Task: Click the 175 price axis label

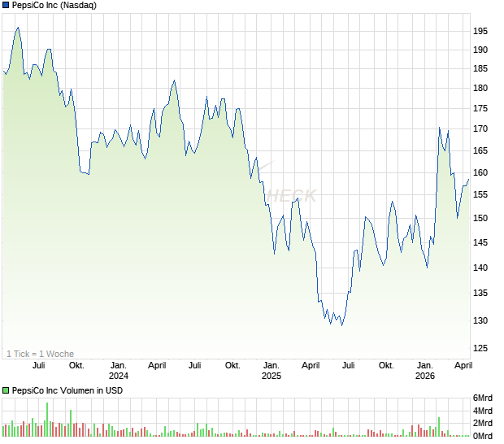Action: [480, 108]
